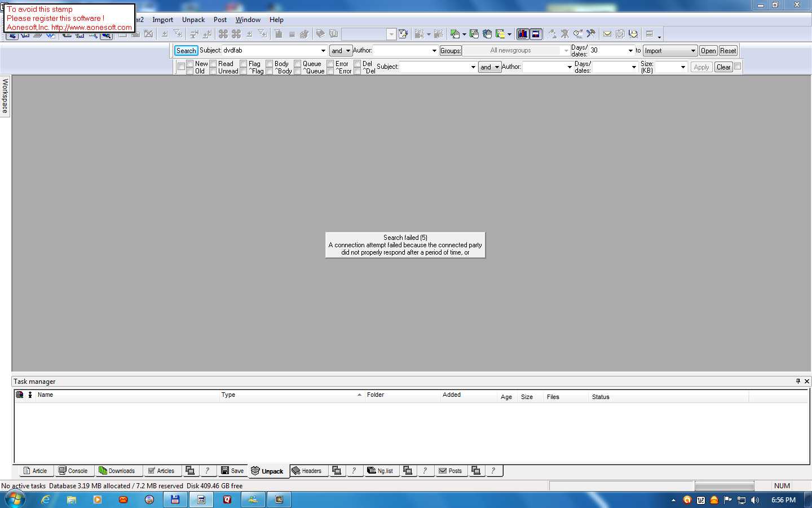Expand the Import destination dropdown
This screenshot has width=812, height=508.
(x=693, y=51)
